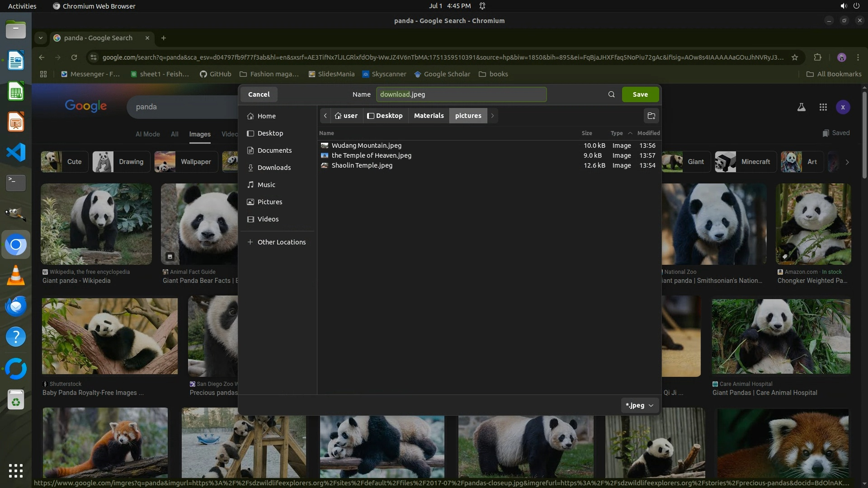This screenshot has height=488, width=868.
Task: Click the search magnifier icon in save dialog
Action: 611,94
